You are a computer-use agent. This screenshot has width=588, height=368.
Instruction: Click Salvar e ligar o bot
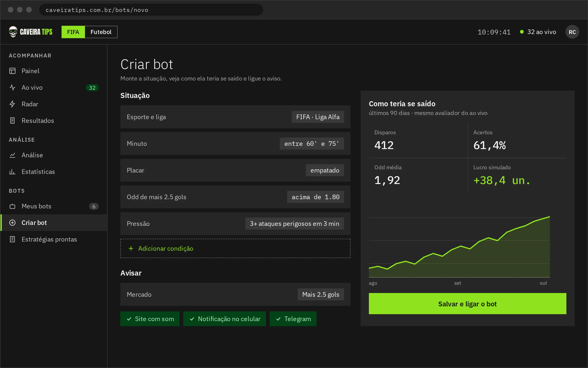click(x=467, y=304)
